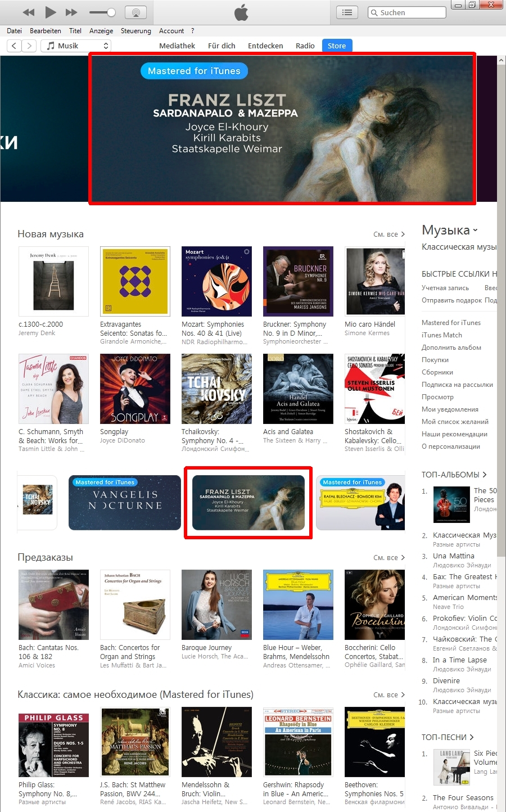Click См. все next to Новая музыка
Screen dimensions: 506x812
pyautogui.click(x=388, y=234)
